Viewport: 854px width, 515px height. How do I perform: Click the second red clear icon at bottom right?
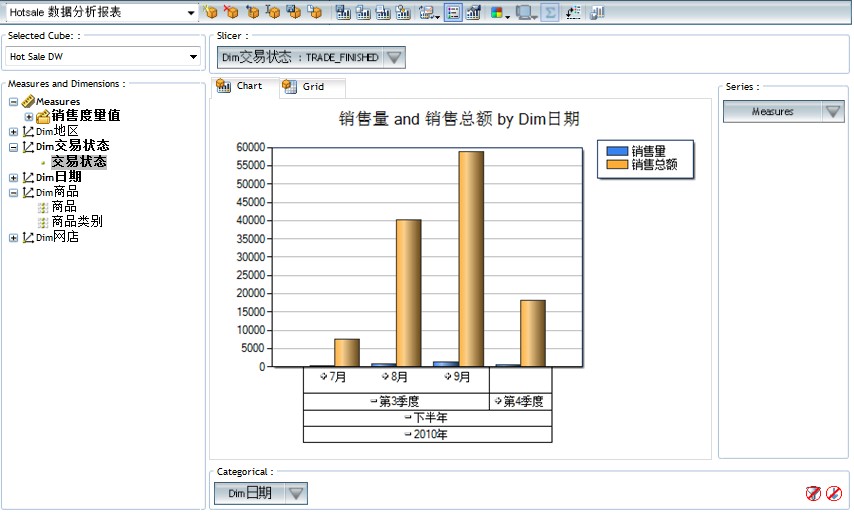click(834, 493)
